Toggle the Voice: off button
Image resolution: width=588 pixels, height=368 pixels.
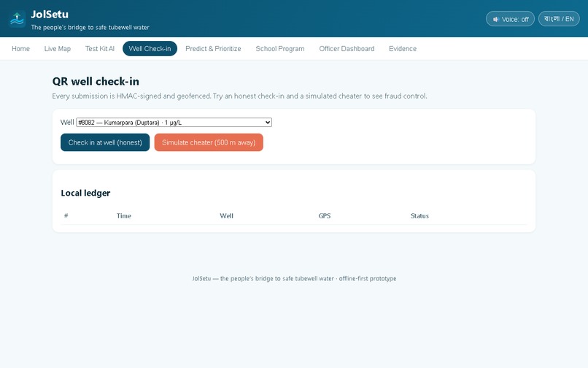click(x=510, y=19)
